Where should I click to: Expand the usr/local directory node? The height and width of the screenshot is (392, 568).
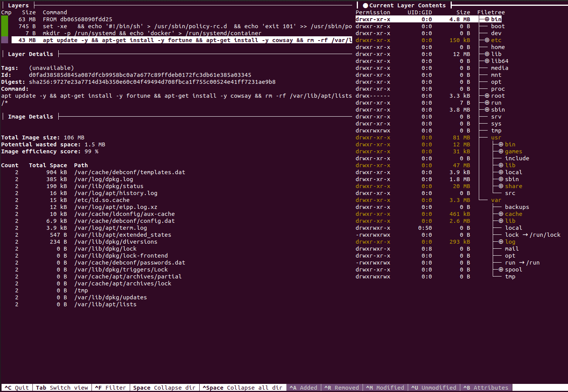(x=501, y=172)
